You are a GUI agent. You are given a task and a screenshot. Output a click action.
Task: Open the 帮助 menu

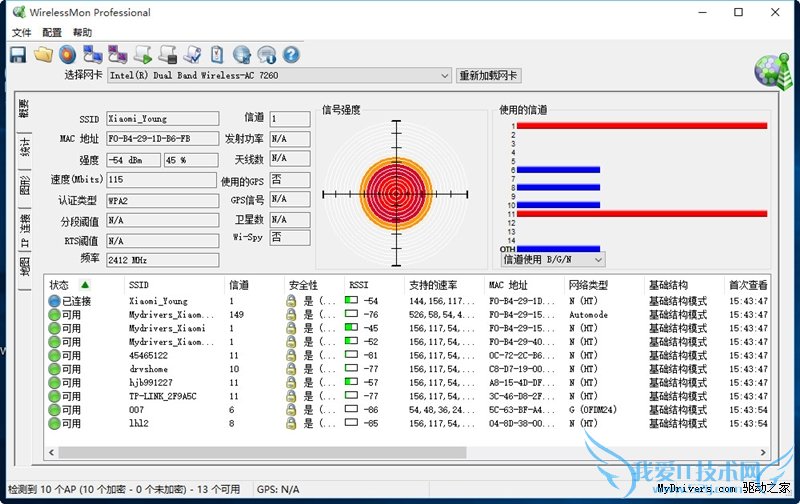pos(82,33)
